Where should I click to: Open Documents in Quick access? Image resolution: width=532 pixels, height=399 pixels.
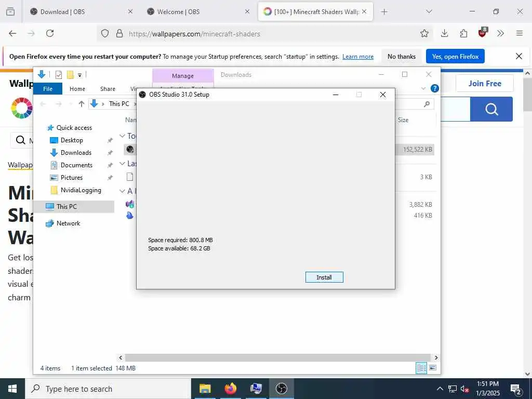[76, 165]
